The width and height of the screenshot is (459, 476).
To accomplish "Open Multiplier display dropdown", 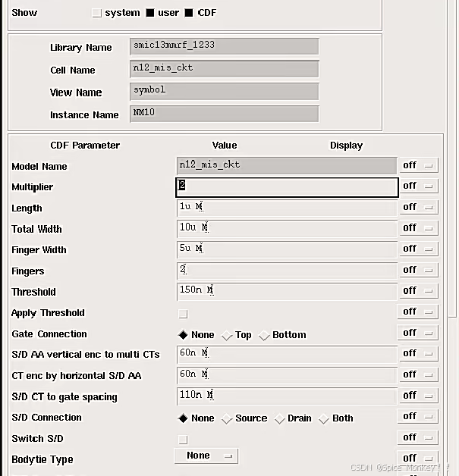I will (419, 186).
